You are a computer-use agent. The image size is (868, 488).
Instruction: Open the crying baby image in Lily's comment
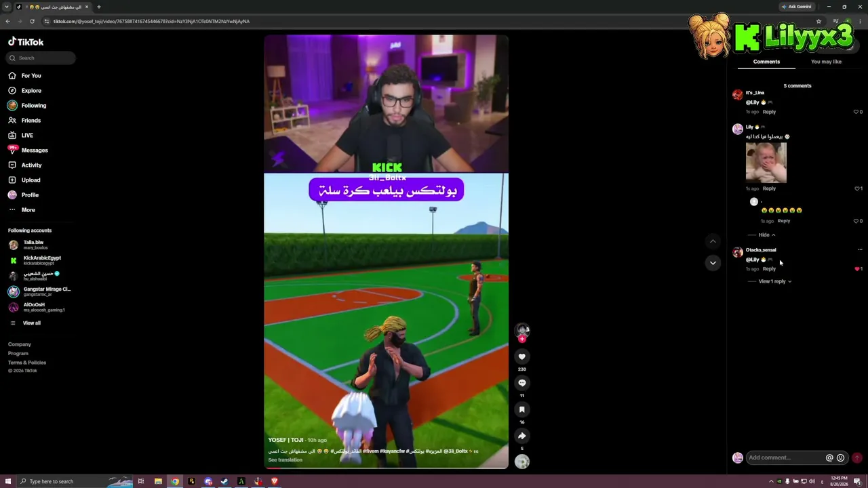[766, 163]
